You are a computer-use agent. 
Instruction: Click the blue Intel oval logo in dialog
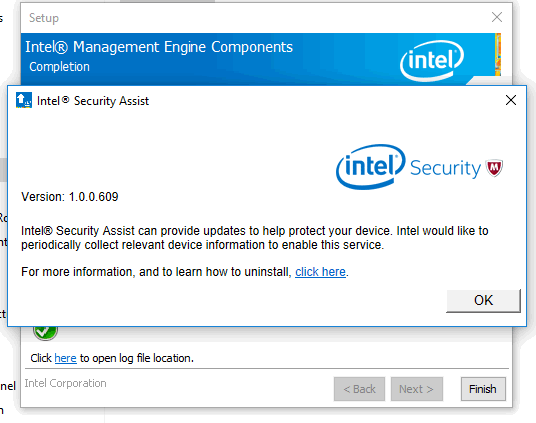tap(371, 167)
